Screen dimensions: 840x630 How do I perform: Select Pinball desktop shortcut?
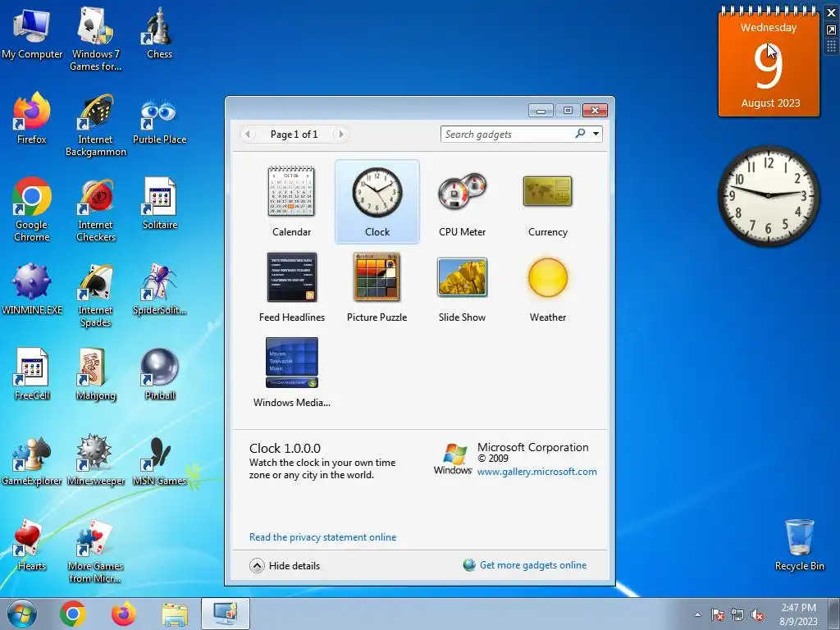click(159, 374)
